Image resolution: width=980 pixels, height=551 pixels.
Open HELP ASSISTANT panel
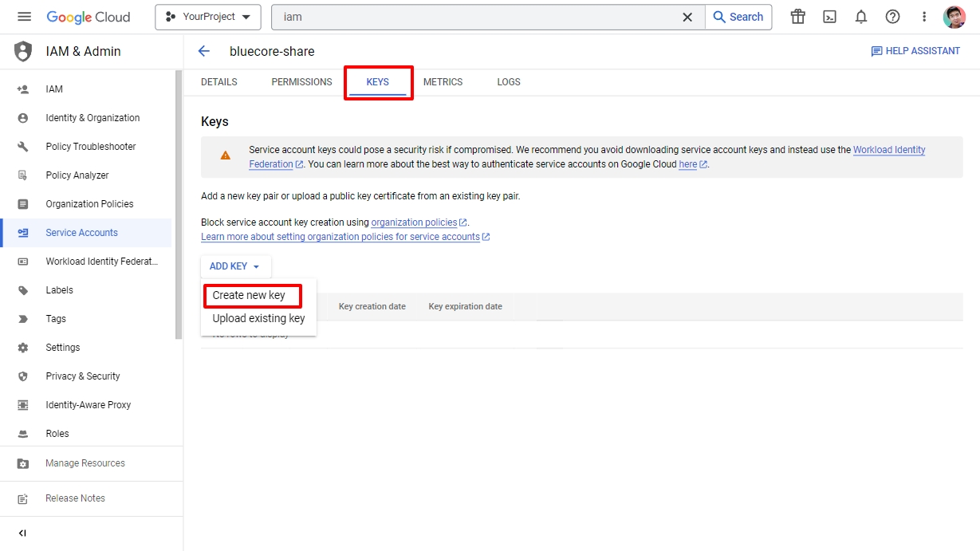pos(915,51)
